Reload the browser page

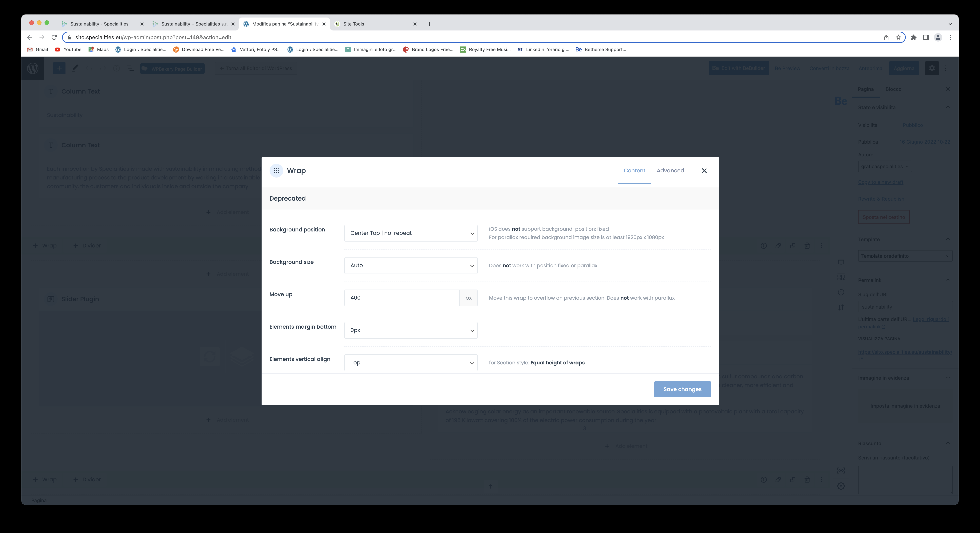(x=54, y=37)
